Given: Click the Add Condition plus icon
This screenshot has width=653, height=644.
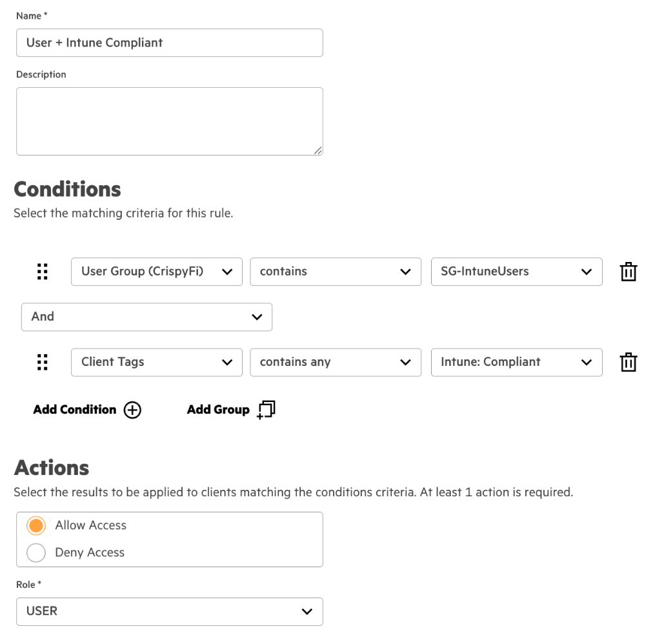Looking at the screenshot, I should pyautogui.click(x=132, y=410).
